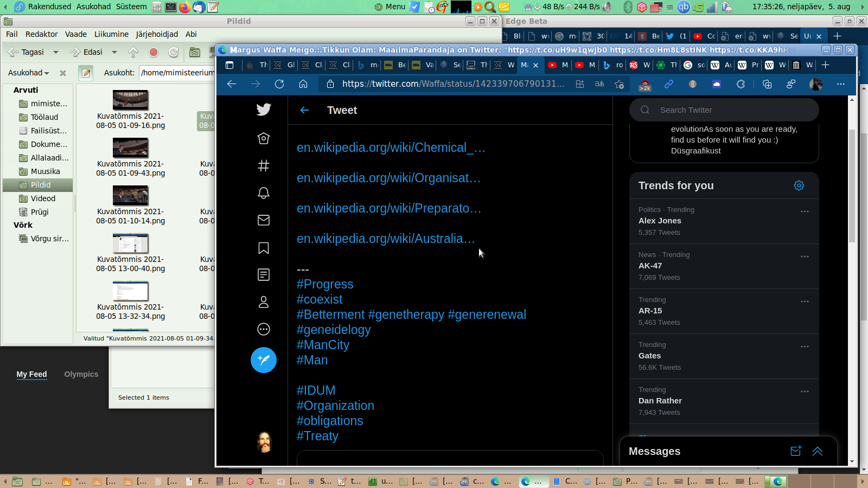Go to Edge home page
Viewport: 868px width, 488px height.
[303, 84]
